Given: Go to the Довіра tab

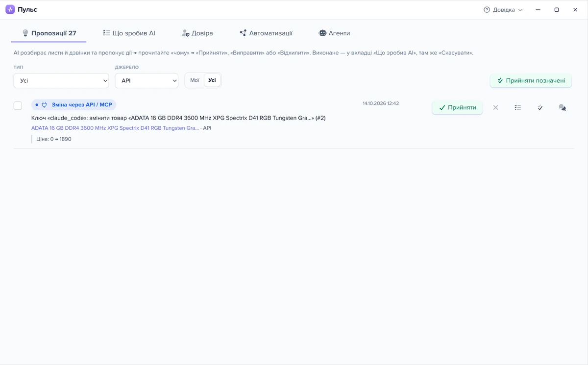Looking at the screenshot, I should 197,33.
